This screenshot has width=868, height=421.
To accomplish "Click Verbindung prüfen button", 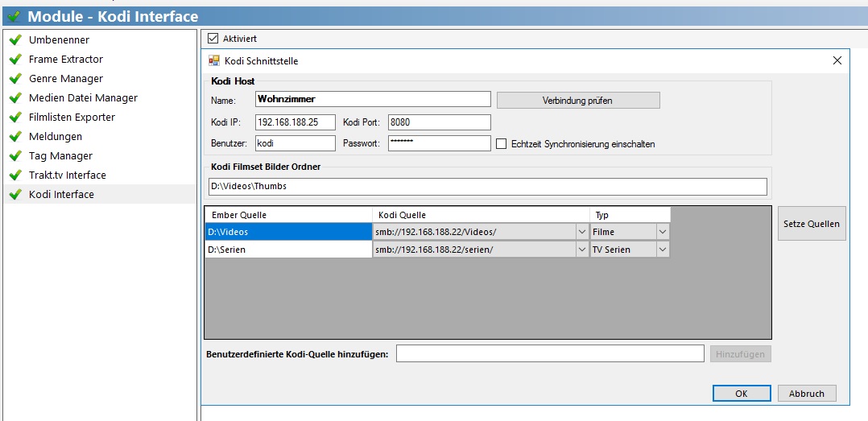I will (578, 100).
